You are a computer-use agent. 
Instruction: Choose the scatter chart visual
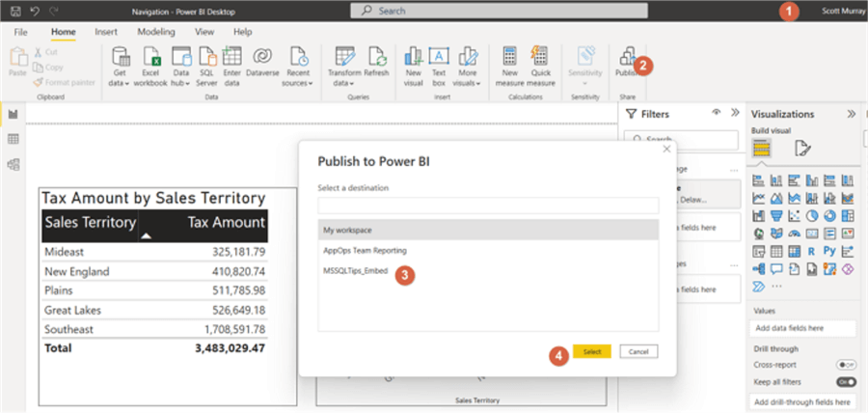pos(795,216)
